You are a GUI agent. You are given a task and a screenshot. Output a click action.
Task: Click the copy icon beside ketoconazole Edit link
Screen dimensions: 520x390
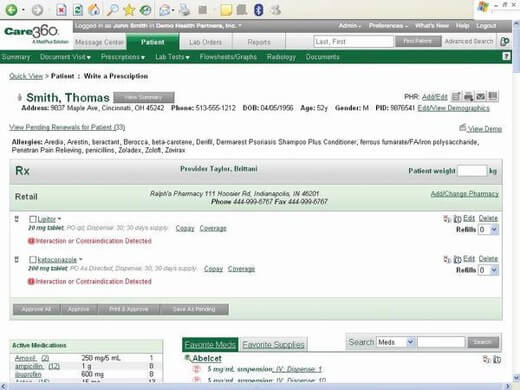click(x=458, y=259)
